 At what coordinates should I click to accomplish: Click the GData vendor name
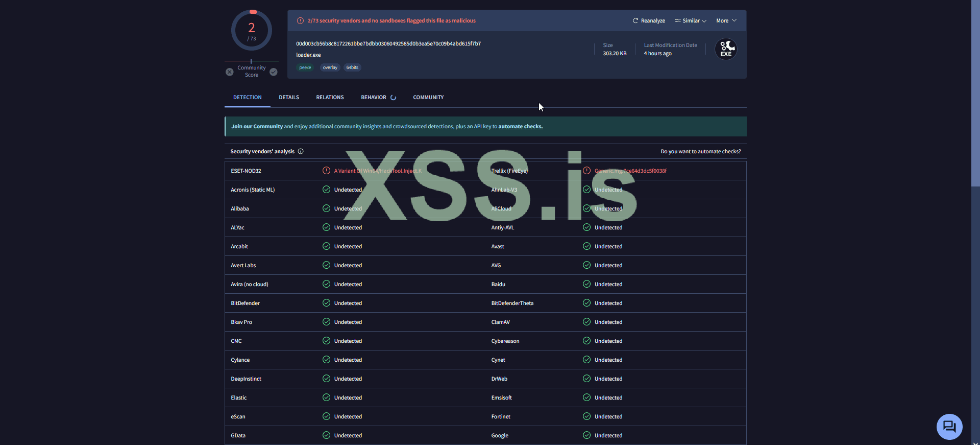(238, 435)
